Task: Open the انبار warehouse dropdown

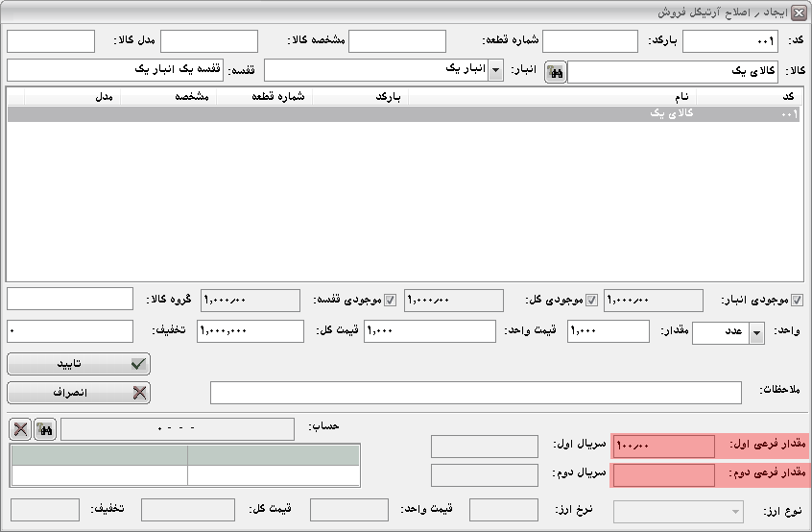Action: [x=495, y=71]
